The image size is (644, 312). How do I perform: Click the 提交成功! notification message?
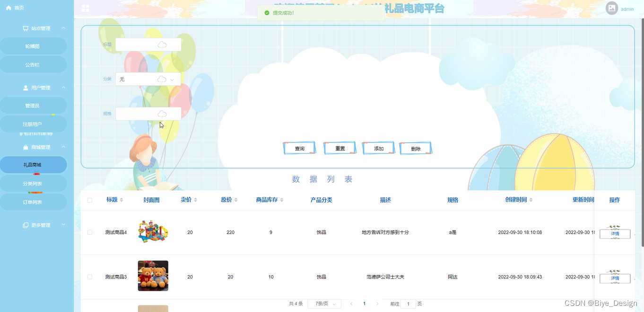point(283,13)
